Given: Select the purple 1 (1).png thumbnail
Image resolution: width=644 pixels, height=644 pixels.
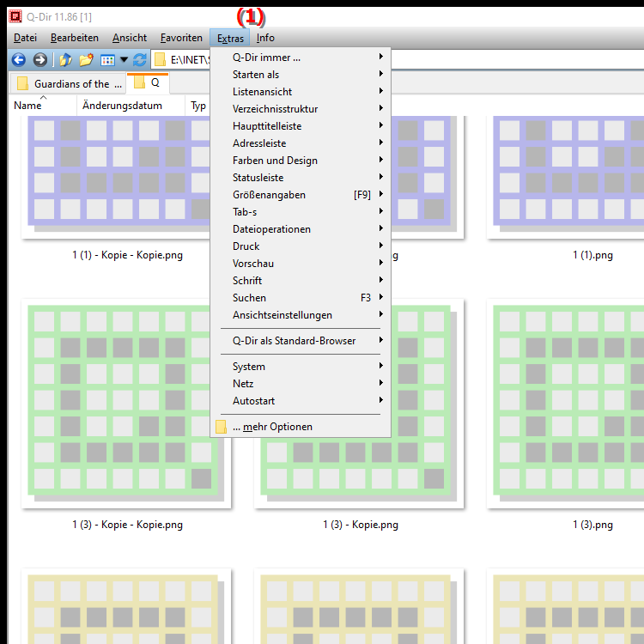Looking at the screenshot, I should click(566, 177).
